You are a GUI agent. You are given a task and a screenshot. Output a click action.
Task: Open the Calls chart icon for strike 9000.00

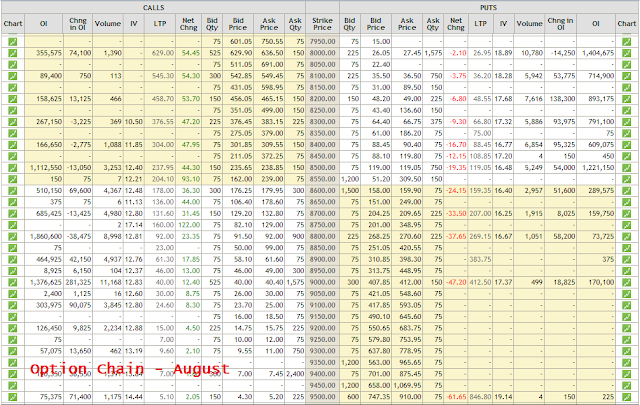pyautogui.click(x=13, y=282)
